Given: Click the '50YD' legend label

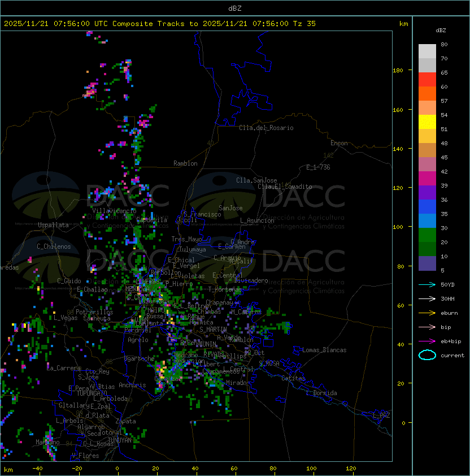Looking at the screenshot, I should coord(447,285).
